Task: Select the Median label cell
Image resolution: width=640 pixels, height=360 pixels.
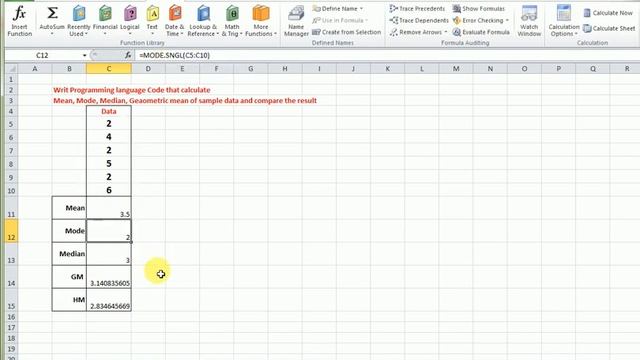Action: pyautogui.click(x=69, y=254)
